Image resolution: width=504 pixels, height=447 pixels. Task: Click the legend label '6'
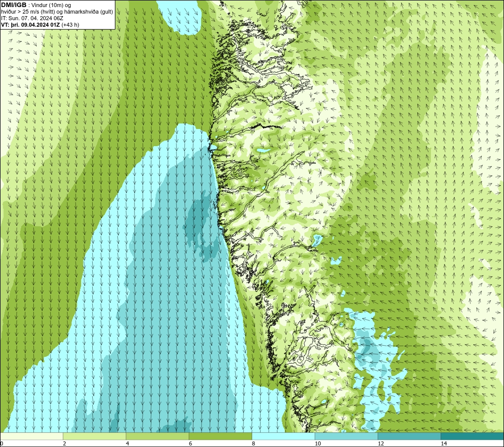coord(191,443)
